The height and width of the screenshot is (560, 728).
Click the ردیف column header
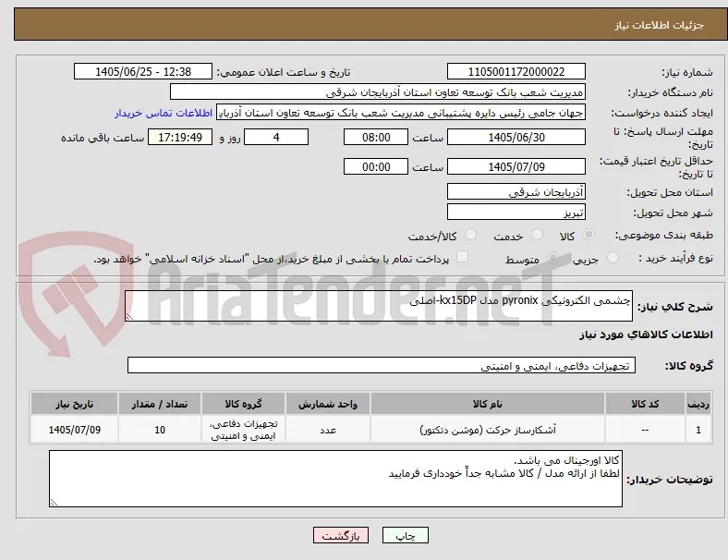698,404
